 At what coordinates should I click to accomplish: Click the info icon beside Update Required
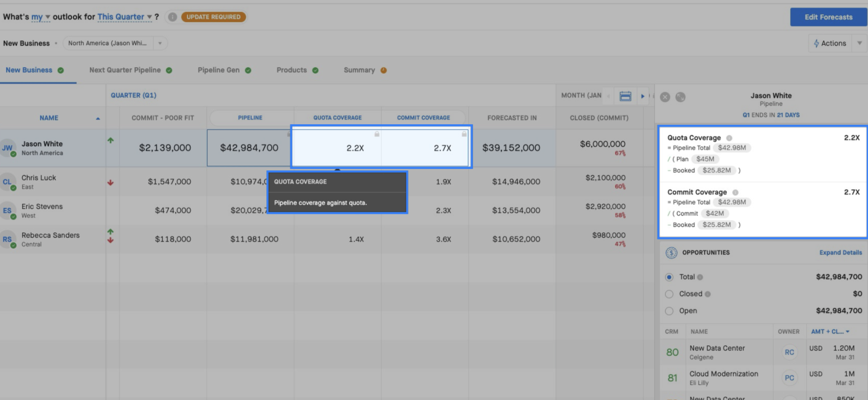coord(172,17)
